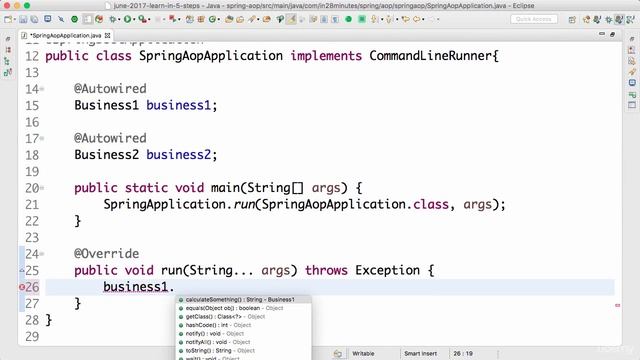Toggle Mark Occurrences highlighter icon

(x=291, y=19)
